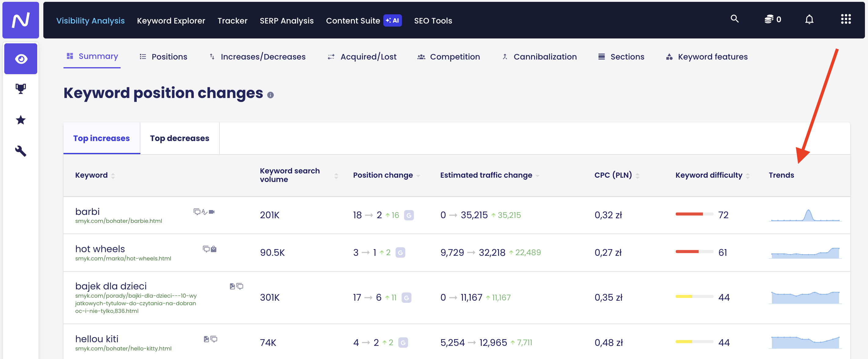
Task: Click the Google icon in barbi row
Action: click(409, 215)
